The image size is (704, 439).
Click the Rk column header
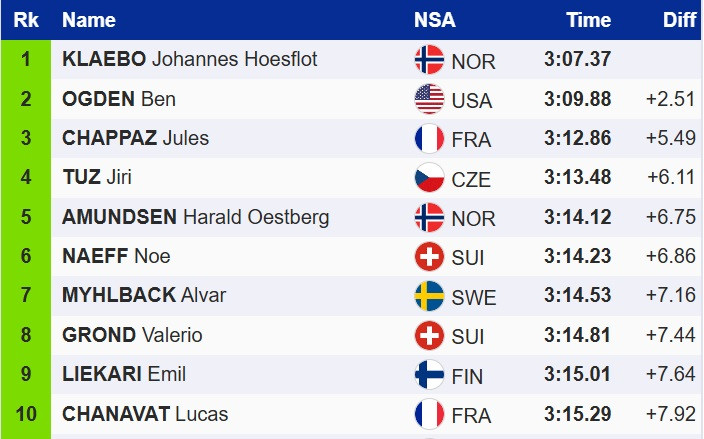click(25, 20)
